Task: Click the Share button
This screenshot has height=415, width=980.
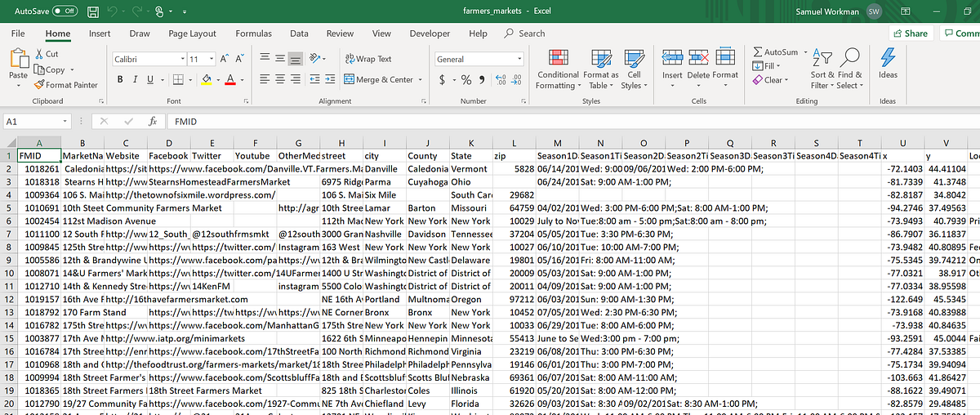Action: [x=911, y=33]
